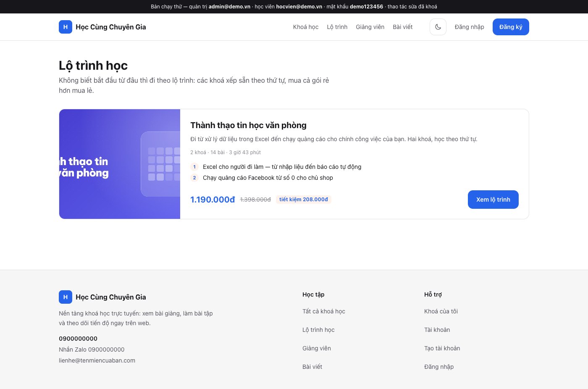Click footer Học Cùng Chuyên Gia brand name
This screenshot has width=588, height=389.
pos(111,297)
